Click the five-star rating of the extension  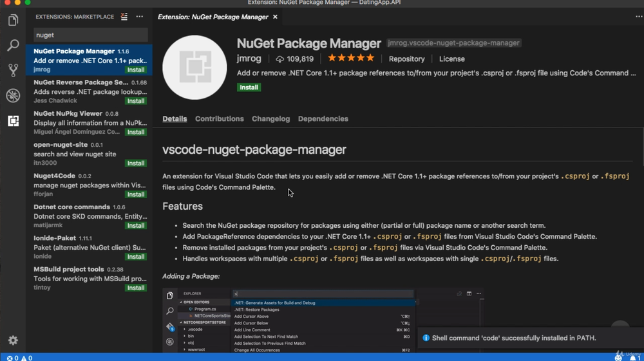point(351,59)
